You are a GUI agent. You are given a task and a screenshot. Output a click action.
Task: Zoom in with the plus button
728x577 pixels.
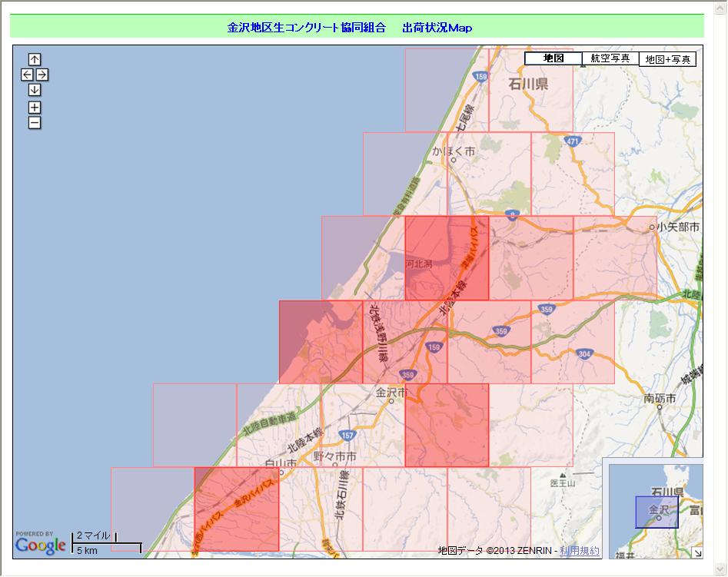pyautogui.click(x=35, y=108)
